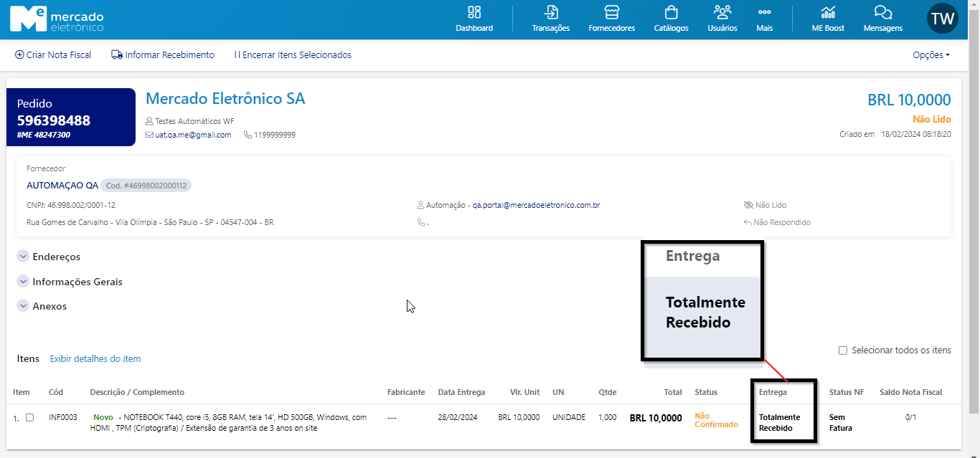Click the Totalmente Recebido delivery cell

pyautogui.click(x=780, y=422)
